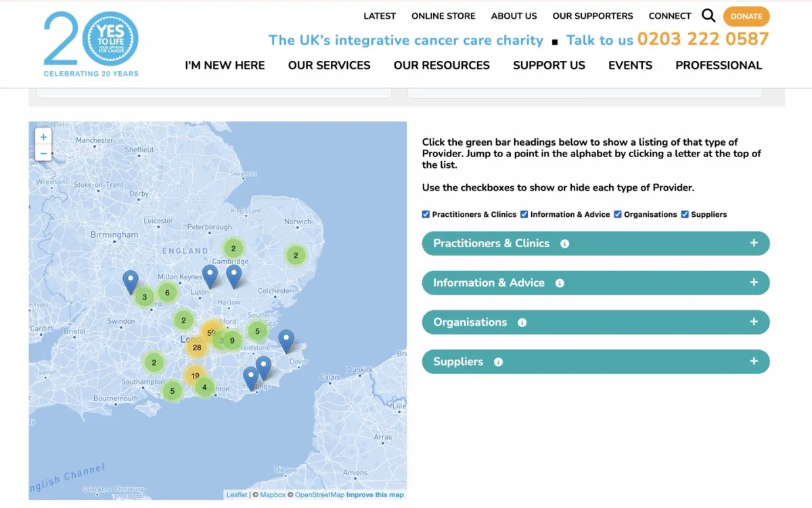Go to the ABOUT US link

point(514,16)
